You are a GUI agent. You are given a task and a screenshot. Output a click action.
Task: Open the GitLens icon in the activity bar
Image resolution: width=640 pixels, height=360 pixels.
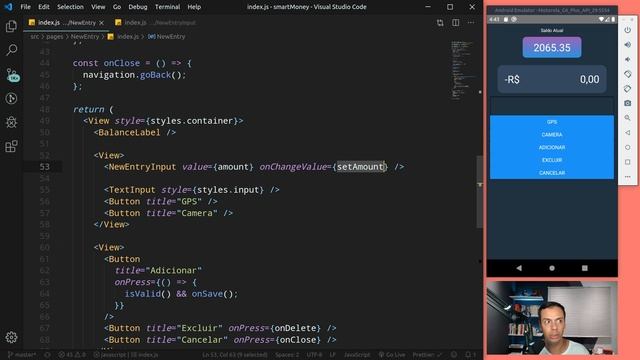[11, 98]
